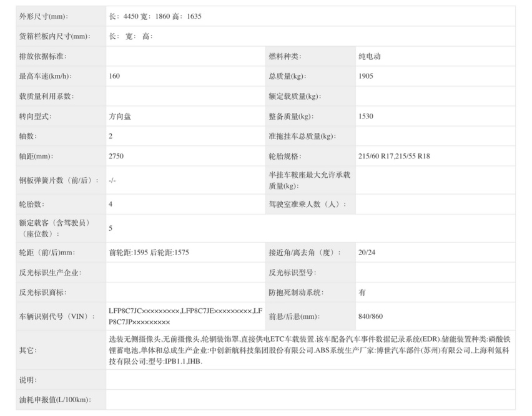Select the 驾驶室准乘人数（人） label

(x=307, y=205)
